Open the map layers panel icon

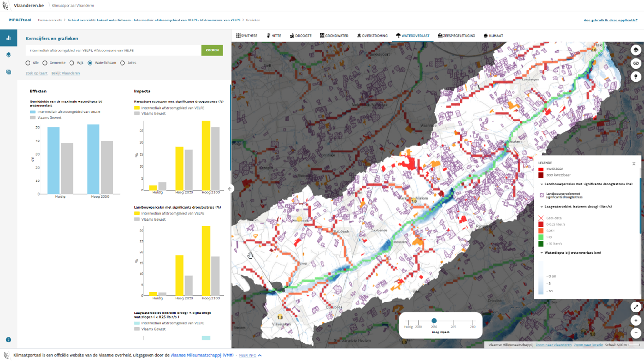pyautogui.click(x=636, y=49)
